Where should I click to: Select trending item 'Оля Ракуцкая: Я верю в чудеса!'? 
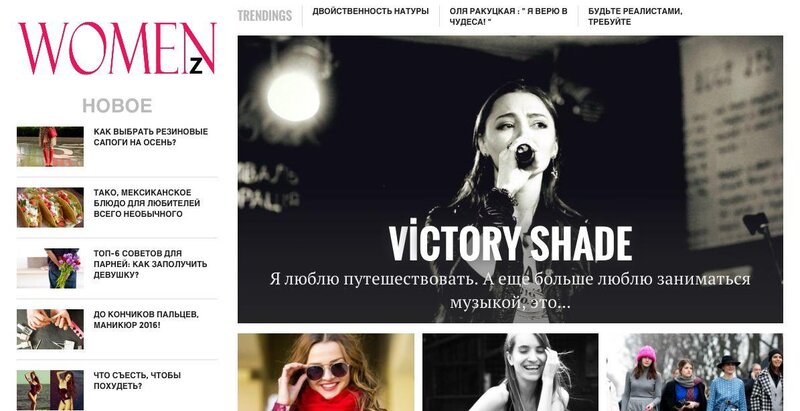(508, 16)
